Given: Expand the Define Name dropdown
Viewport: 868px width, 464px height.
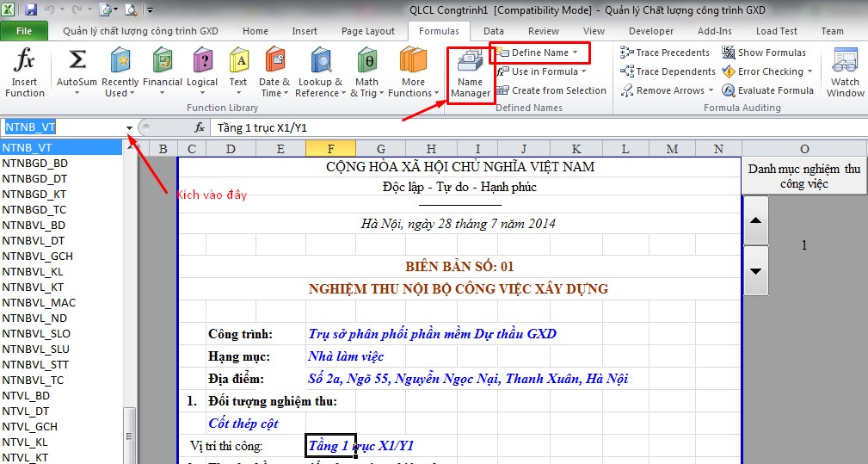Looking at the screenshot, I should [x=576, y=53].
